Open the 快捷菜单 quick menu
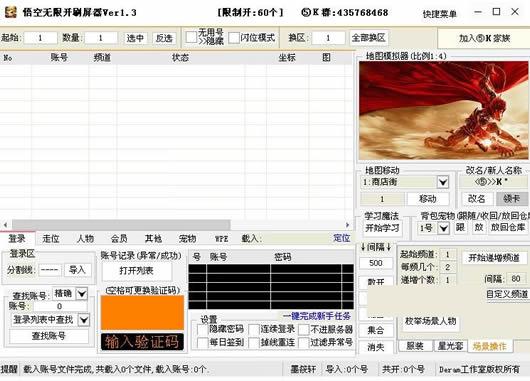This screenshot has height=381, width=530. [x=439, y=14]
